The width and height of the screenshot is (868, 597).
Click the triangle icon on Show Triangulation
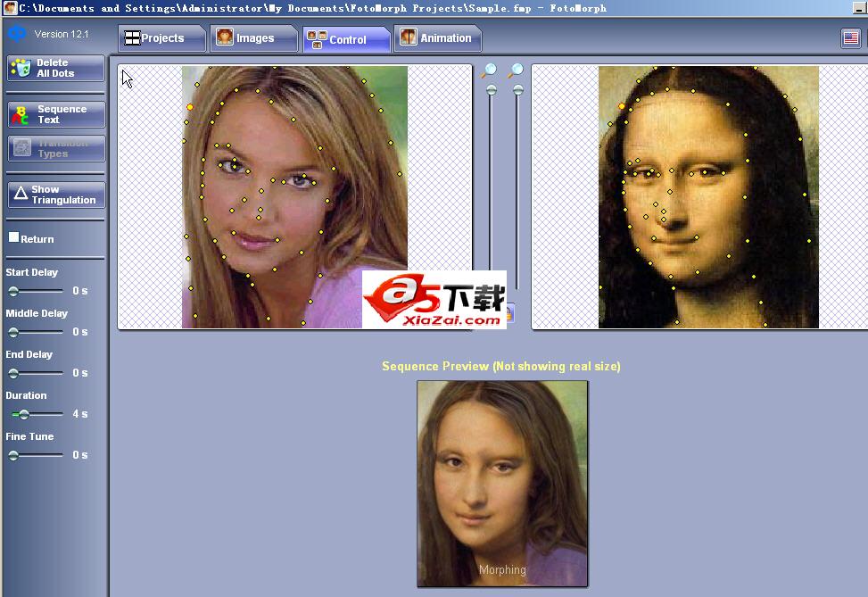pyautogui.click(x=21, y=193)
